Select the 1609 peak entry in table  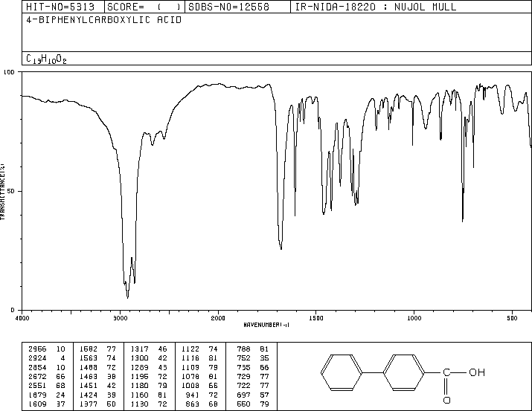click(47, 404)
